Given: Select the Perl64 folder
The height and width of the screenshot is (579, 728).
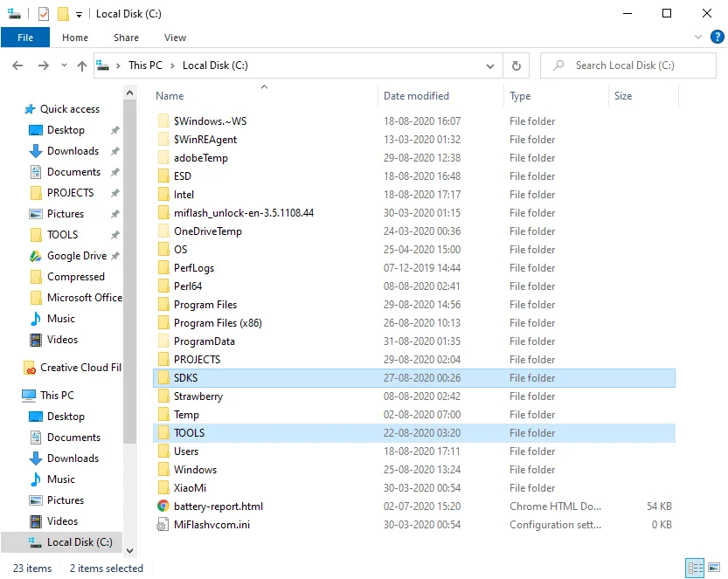Looking at the screenshot, I should coord(188,286).
